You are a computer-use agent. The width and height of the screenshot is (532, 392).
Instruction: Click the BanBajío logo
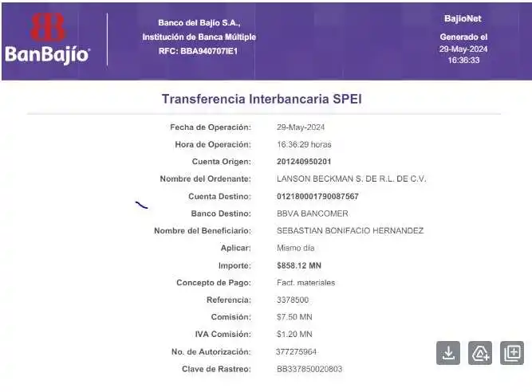tap(48, 40)
